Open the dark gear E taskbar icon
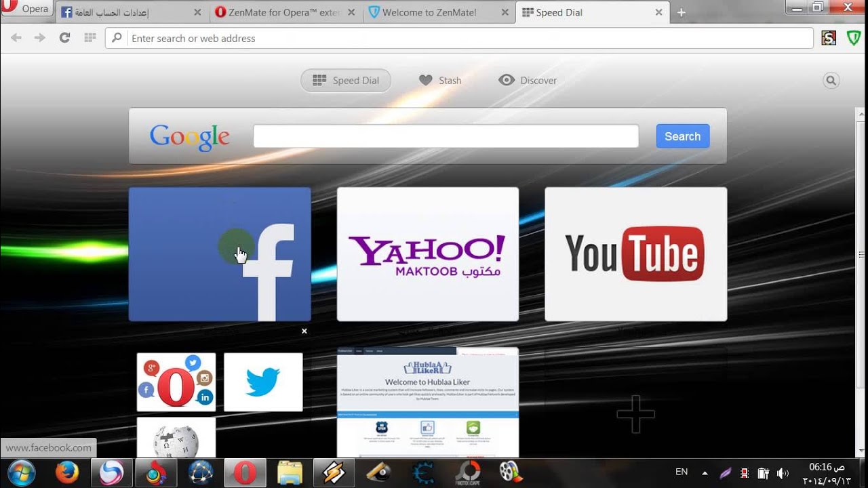This screenshot has height=488, width=868. click(x=423, y=472)
